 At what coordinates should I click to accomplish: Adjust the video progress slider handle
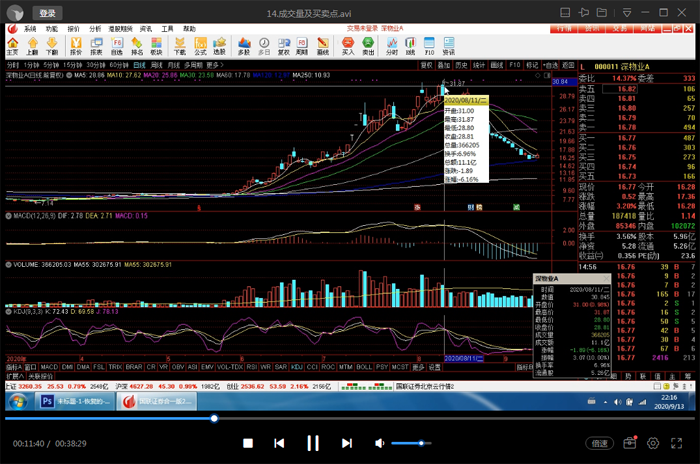pos(214,418)
